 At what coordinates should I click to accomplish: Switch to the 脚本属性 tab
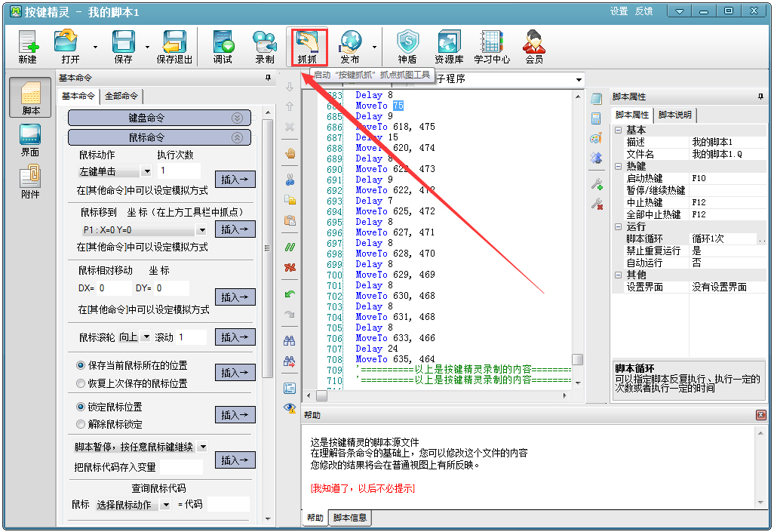[632, 115]
